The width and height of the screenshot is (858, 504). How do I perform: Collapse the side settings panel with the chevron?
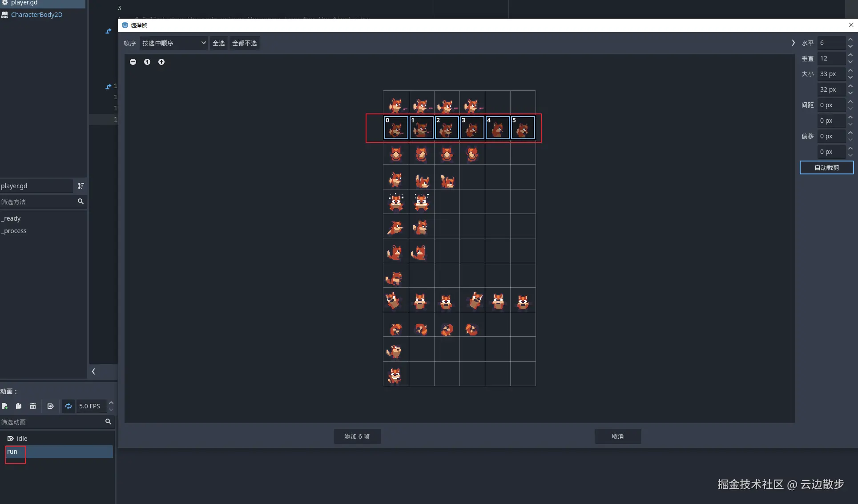coord(793,43)
